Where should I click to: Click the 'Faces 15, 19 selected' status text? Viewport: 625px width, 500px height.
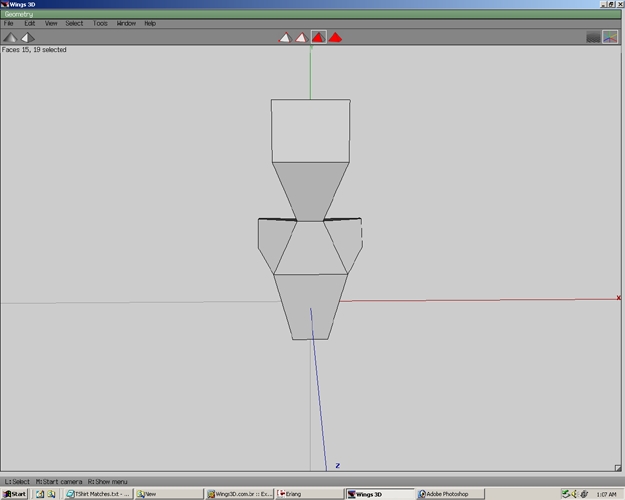34,50
